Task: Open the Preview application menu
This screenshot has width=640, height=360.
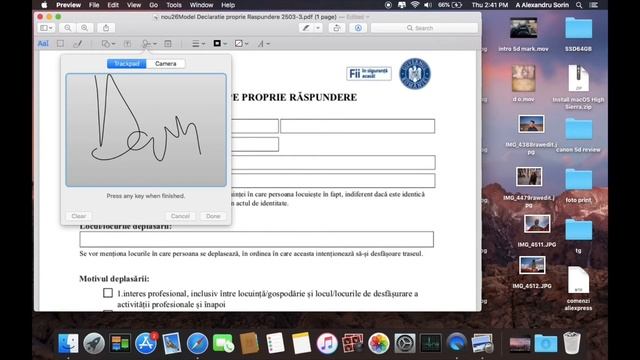Action: pos(68,5)
